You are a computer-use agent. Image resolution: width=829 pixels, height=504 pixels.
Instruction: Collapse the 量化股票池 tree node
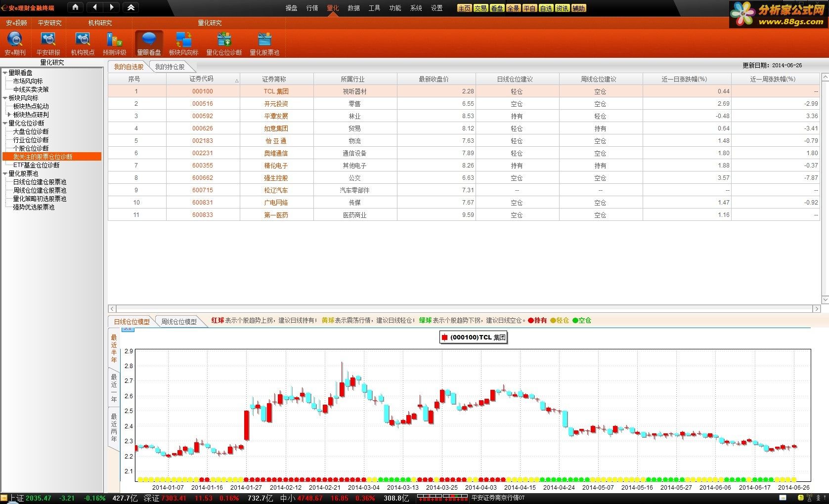(x=5, y=173)
